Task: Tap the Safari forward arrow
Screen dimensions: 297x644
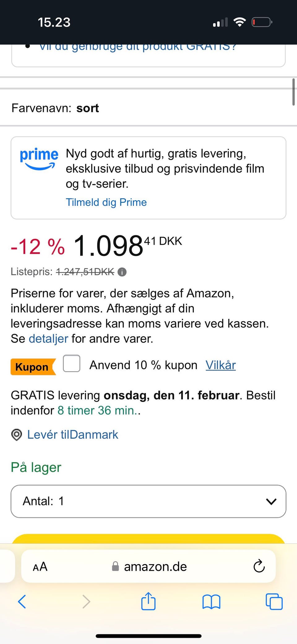Action: (86, 602)
